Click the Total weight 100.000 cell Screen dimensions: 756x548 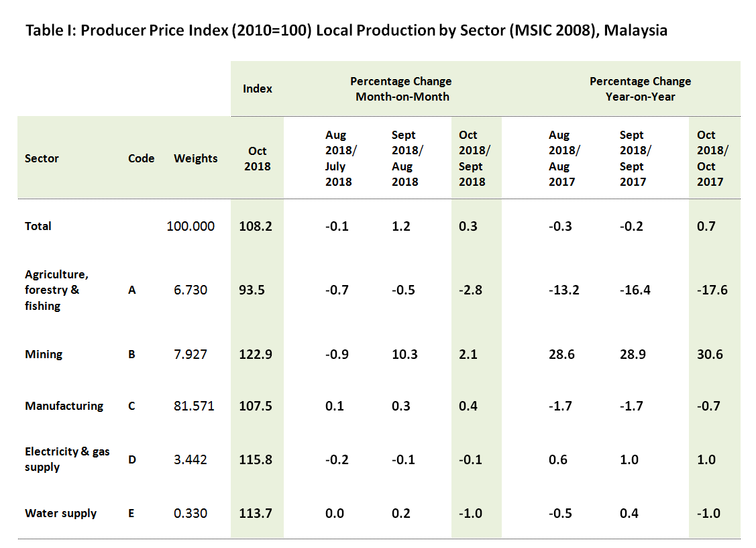click(191, 226)
